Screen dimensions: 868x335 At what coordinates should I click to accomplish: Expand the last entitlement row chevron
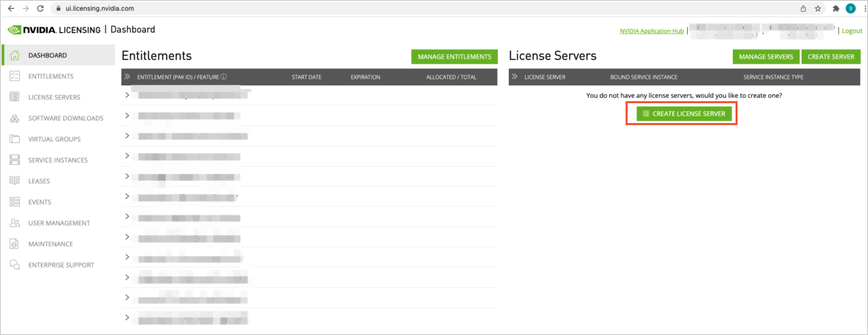[x=127, y=317]
